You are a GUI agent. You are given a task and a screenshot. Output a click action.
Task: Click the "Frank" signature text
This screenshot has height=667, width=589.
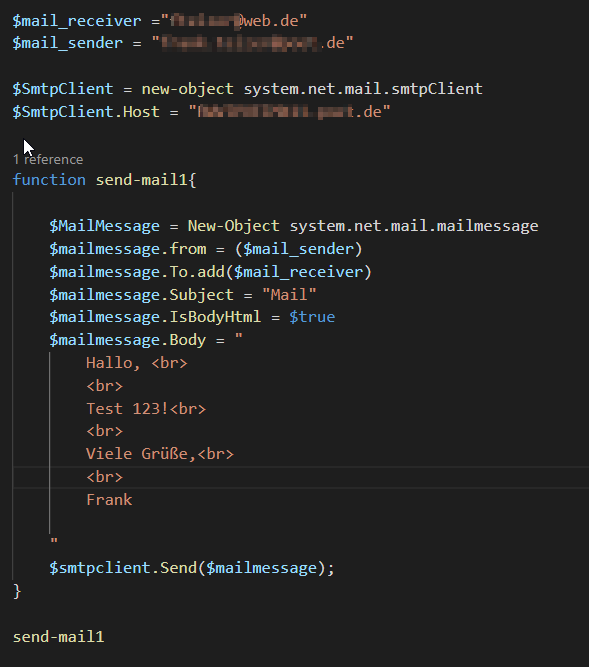[109, 500]
